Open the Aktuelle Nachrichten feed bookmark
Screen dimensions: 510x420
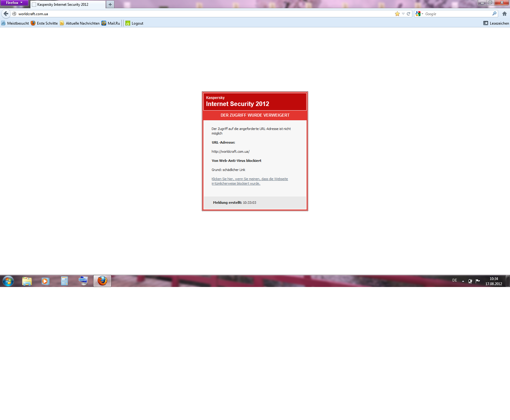[80, 23]
